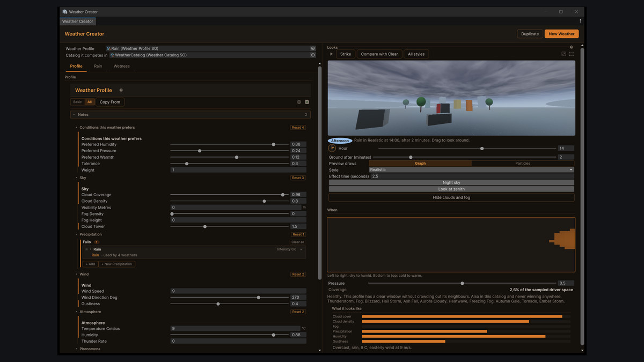Image resolution: width=644 pixels, height=362 pixels.
Task: Open the window's three-dot options menu
Action: point(580,21)
